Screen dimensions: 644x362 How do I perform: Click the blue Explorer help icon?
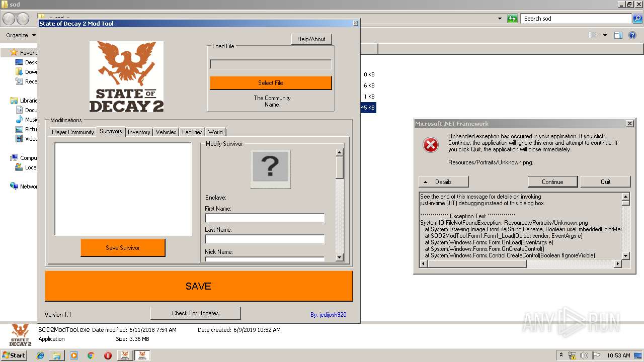633,35
